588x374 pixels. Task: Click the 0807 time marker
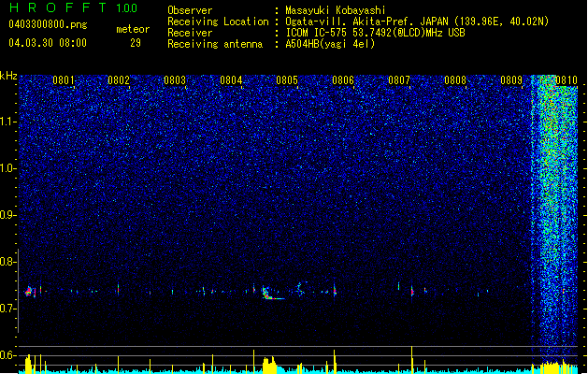[x=399, y=80]
